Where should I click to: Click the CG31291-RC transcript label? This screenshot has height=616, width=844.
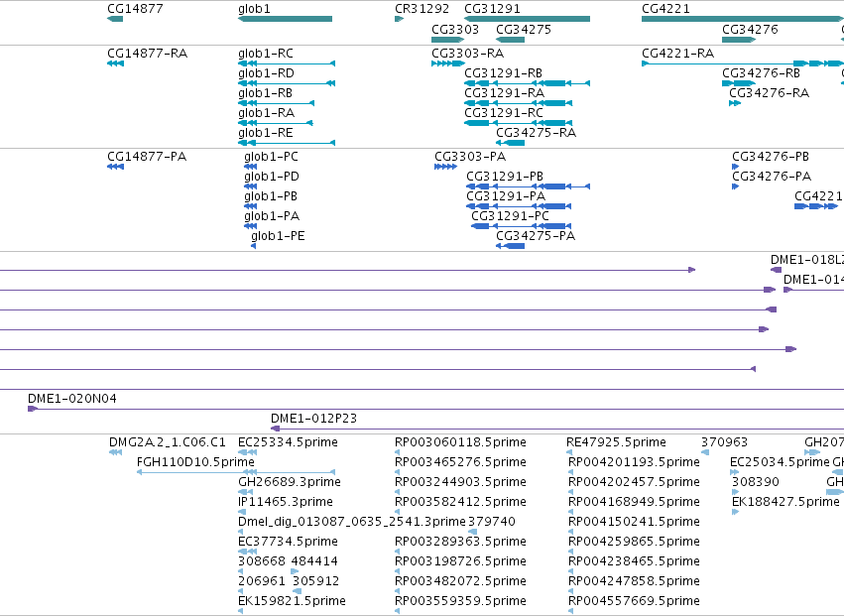[504, 113]
